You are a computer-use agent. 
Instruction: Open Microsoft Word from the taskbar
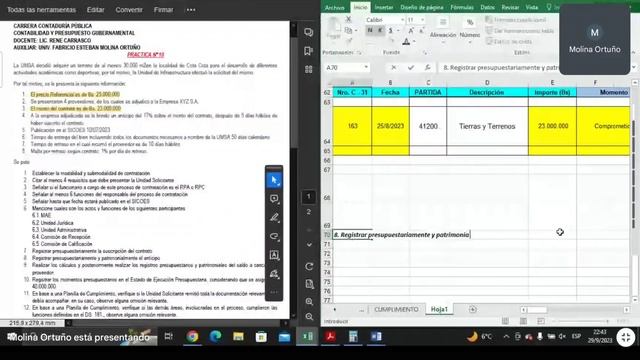point(376,336)
